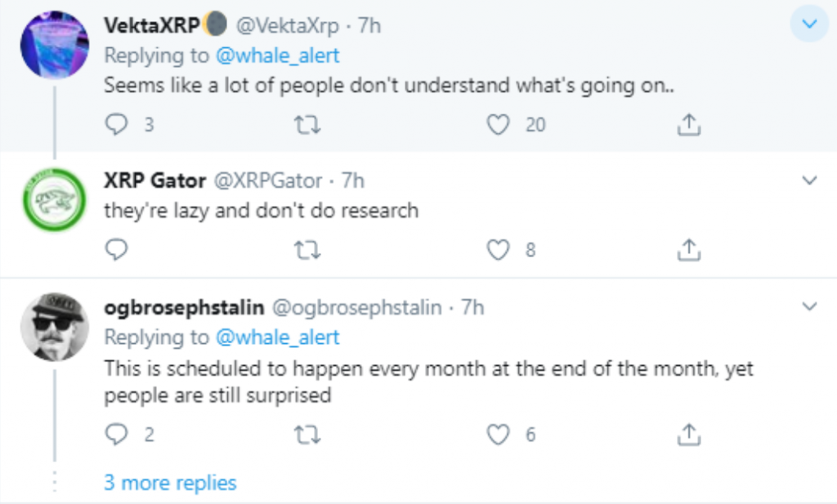Image resolution: width=837 pixels, height=504 pixels.
Task: Share ogbrosephstalin's tweet
Action: 688,434
